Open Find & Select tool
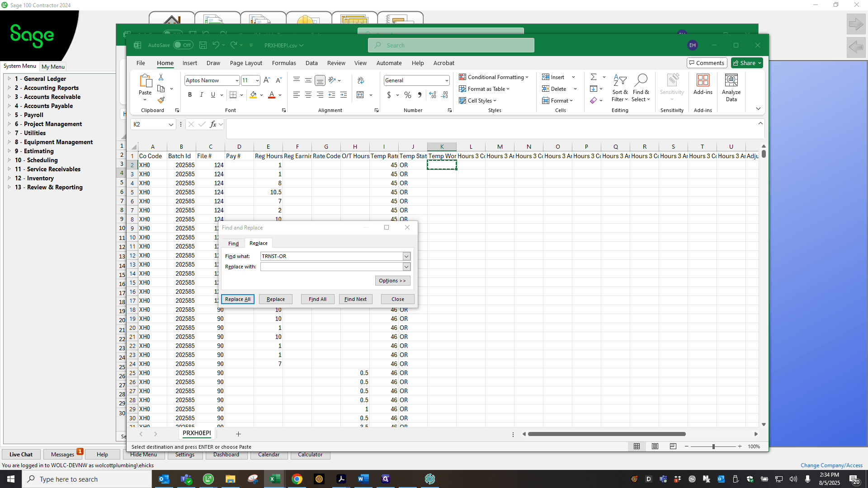The width and height of the screenshot is (868, 488). click(641, 88)
